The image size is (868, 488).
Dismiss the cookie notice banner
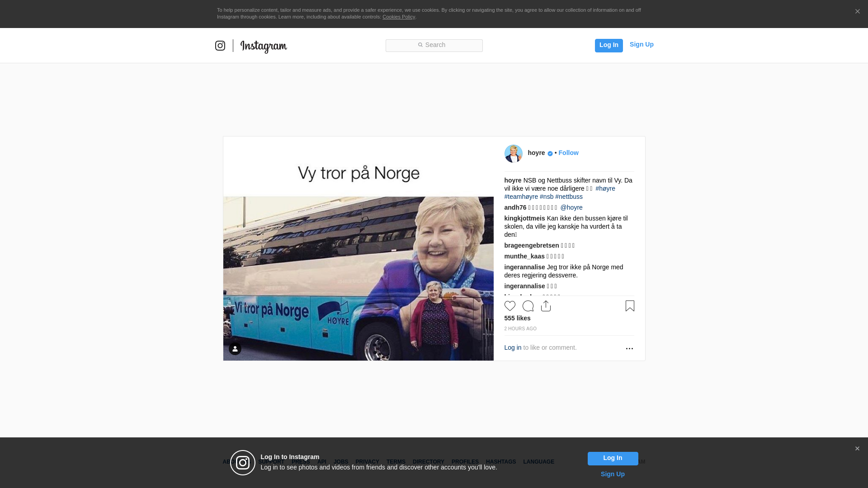click(x=857, y=11)
